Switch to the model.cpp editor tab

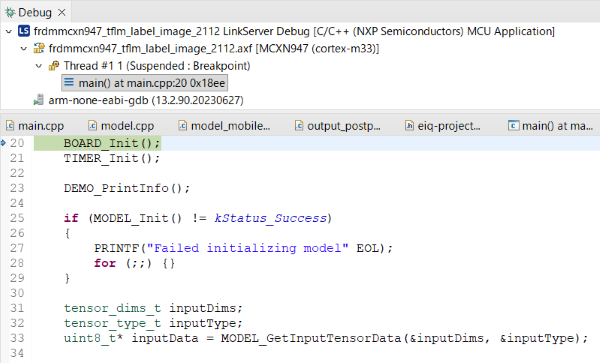(121, 126)
